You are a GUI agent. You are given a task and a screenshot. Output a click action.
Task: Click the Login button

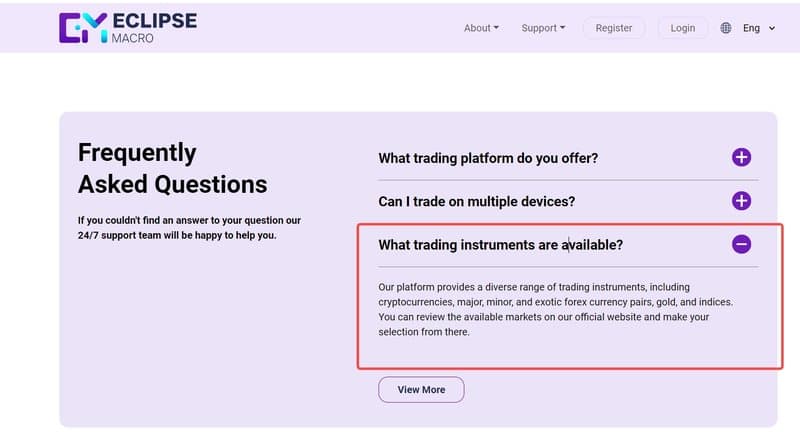[x=683, y=28]
